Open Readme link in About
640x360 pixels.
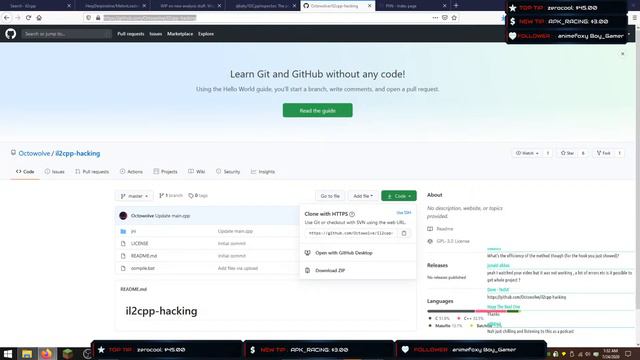click(444, 229)
